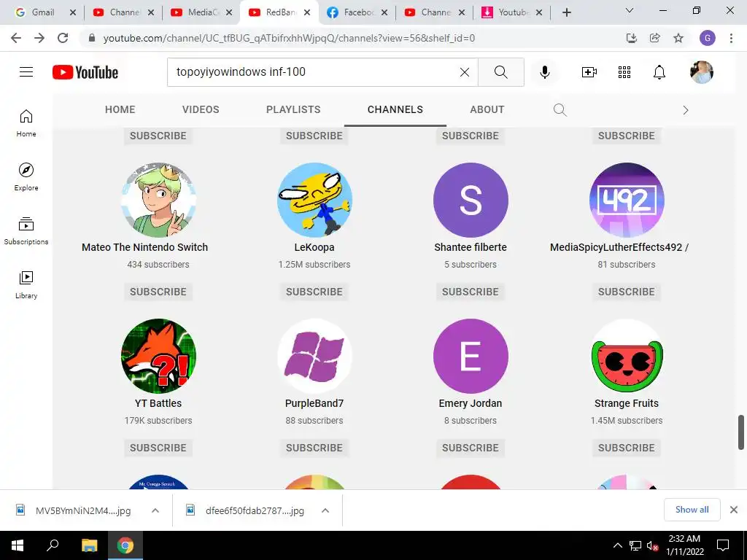Image resolution: width=747 pixels, height=560 pixels.
Task: Open YouTube apps grid
Action: pos(624,72)
